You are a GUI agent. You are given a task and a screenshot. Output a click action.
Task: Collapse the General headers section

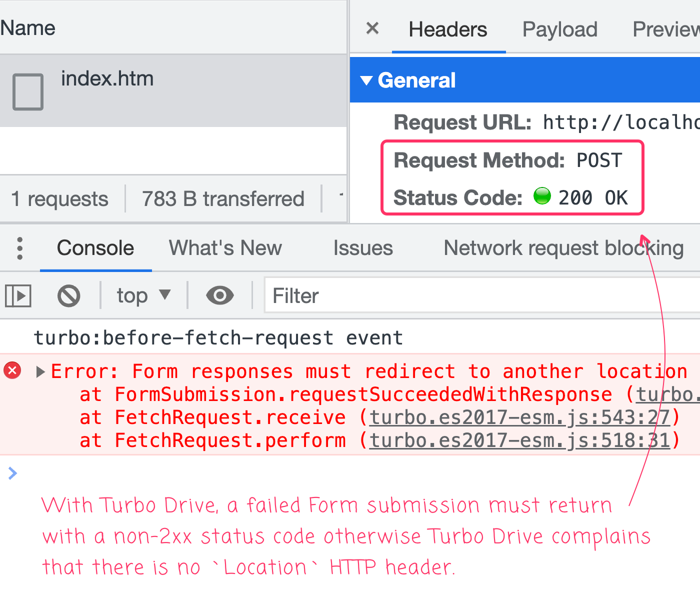pos(366,80)
